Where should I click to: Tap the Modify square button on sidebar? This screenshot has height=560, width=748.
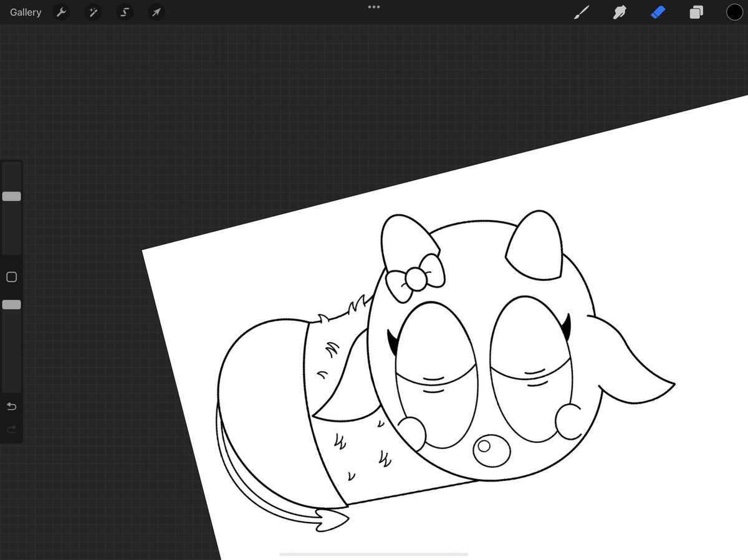pyautogui.click(x=11, y=277)
